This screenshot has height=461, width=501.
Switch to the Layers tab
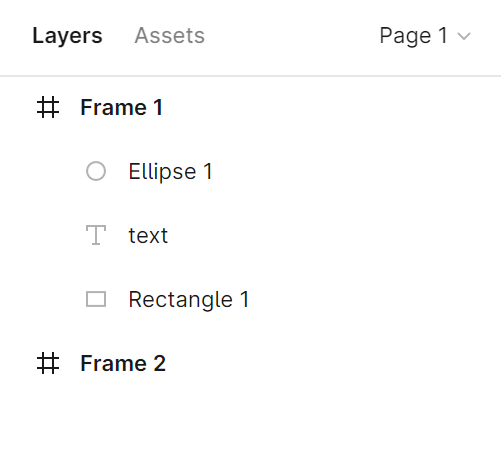coord(67,36)
